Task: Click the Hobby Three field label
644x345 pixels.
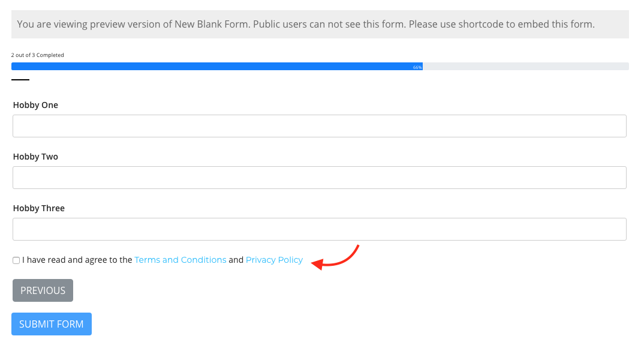Action: coord(38,208)
